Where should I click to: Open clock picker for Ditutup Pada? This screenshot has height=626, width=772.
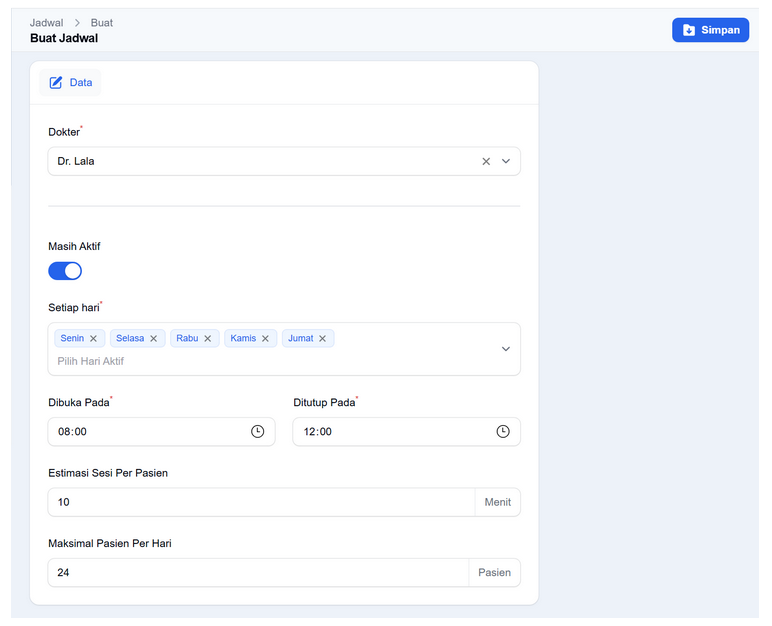[x=503, y=431]
